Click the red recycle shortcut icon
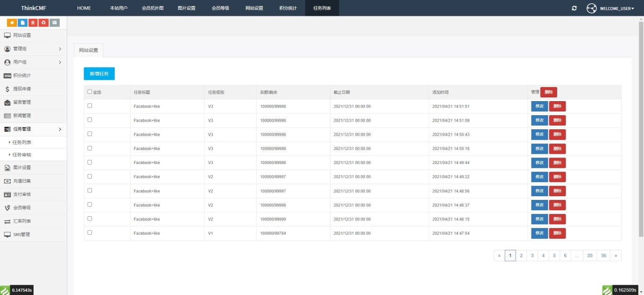 coord(43,22)
